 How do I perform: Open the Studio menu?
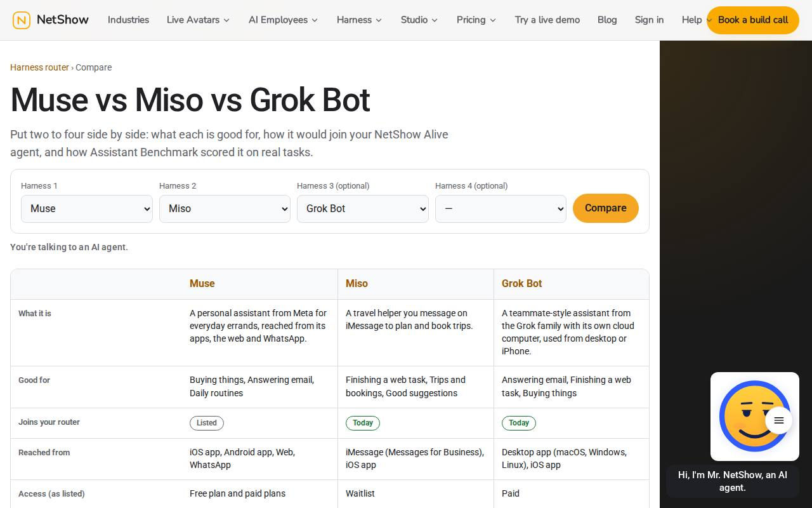(419, 20)
